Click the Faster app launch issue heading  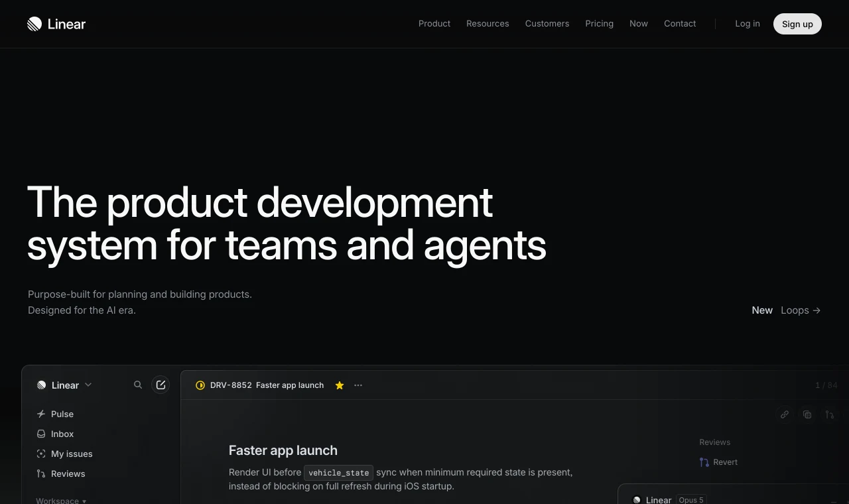(283, 450)
